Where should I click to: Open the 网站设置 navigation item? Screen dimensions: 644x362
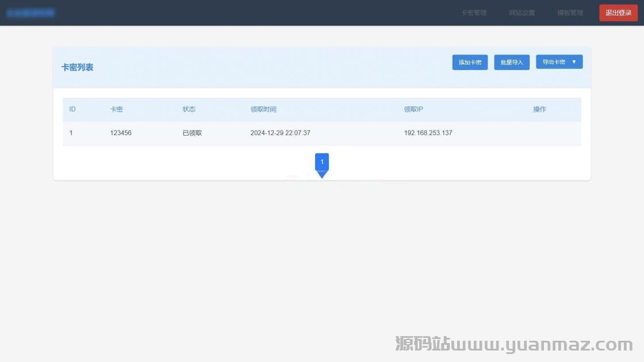pos(522,13)
